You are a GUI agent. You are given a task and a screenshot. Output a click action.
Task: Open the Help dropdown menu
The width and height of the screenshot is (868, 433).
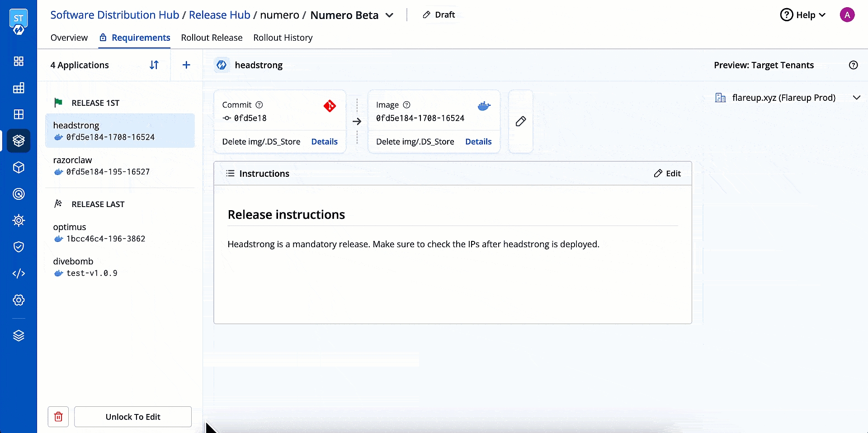pos(803,15)
